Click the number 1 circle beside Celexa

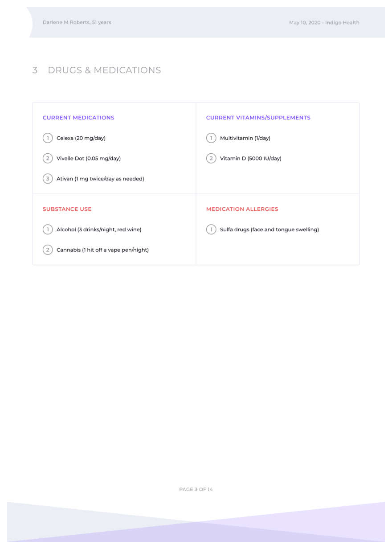coord(48,138)
